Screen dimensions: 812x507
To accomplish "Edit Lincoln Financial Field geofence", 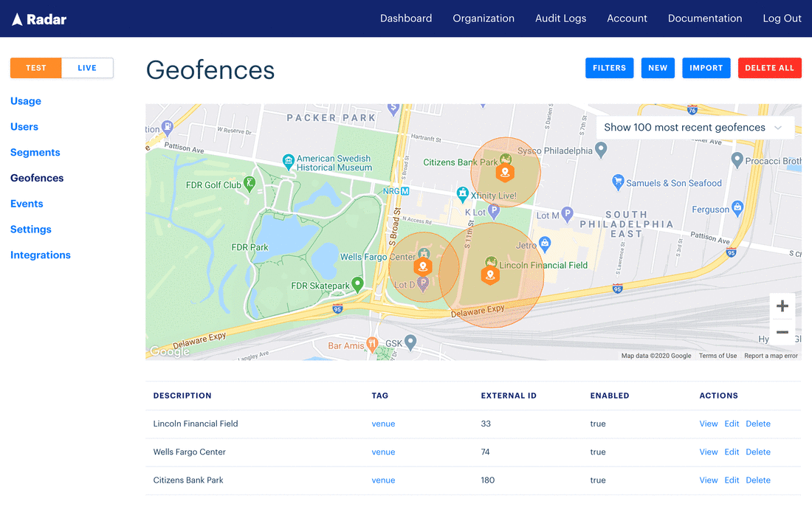I will pyautogui.click(x=732, y=424).
